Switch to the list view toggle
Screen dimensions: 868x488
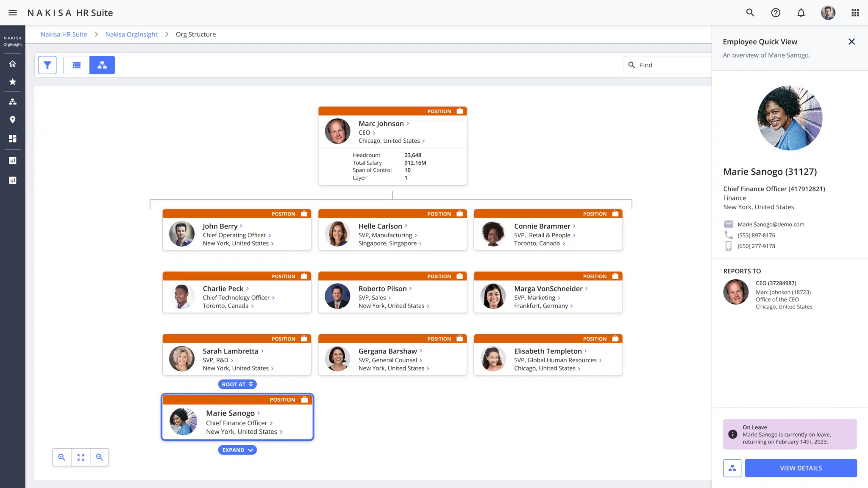(77, 65)
